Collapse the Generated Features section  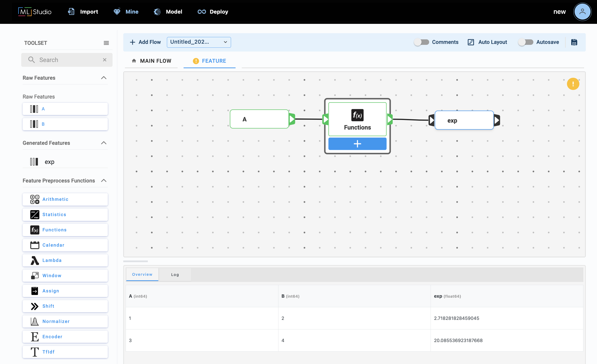[x=104, y=143]
